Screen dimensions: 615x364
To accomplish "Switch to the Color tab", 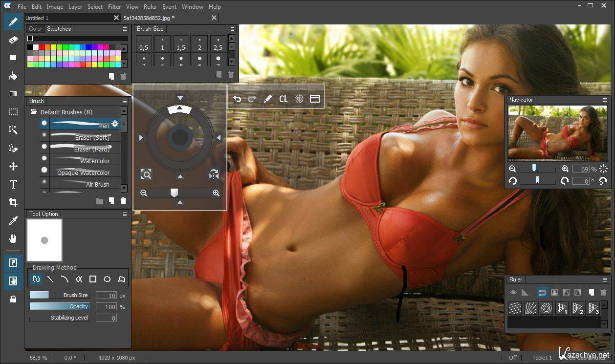I will click(x=36, y=29).
